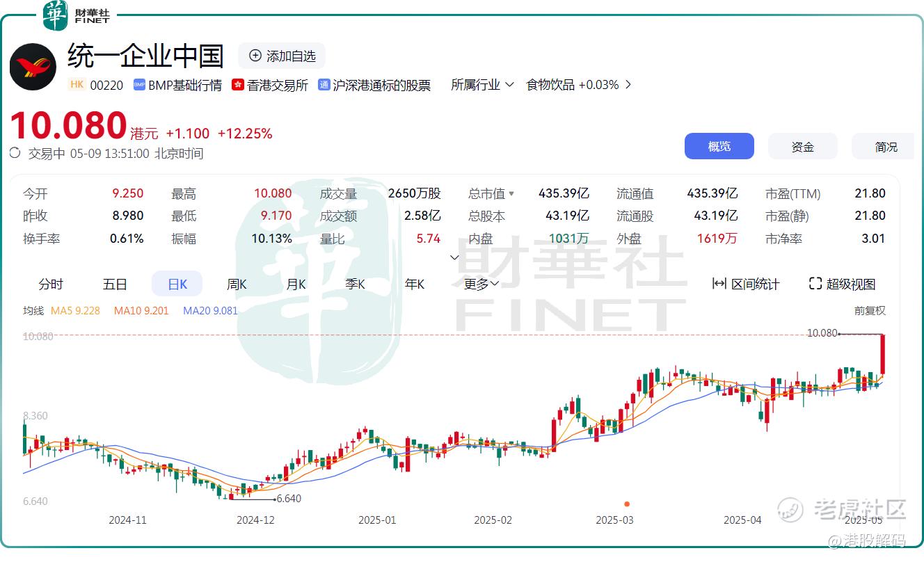924x562 pixels.
Task: Open the 资金 capital flow button
Action: click(x=803, y=147)
